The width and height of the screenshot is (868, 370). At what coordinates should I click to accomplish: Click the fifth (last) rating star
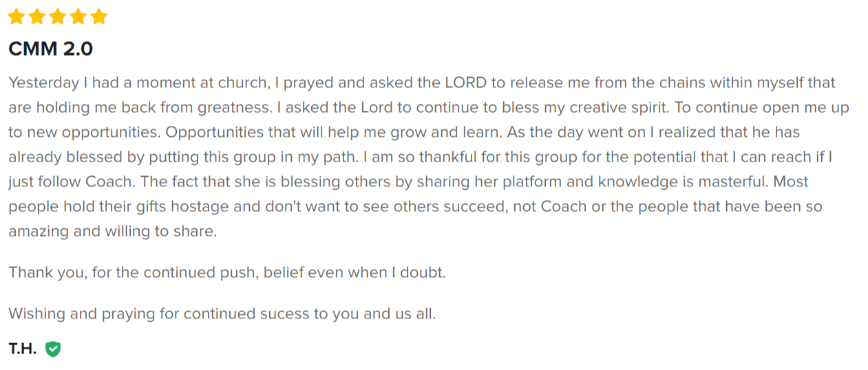[x=99, y=17]
